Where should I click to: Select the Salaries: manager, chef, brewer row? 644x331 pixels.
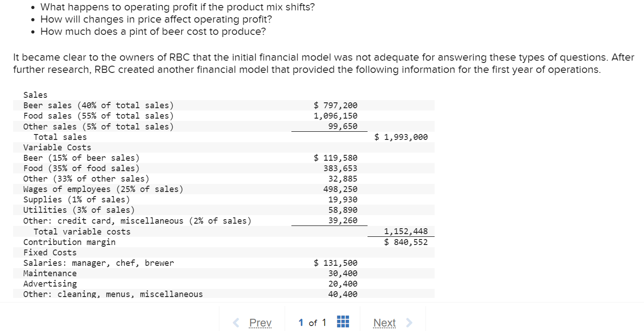click(98, 263)
